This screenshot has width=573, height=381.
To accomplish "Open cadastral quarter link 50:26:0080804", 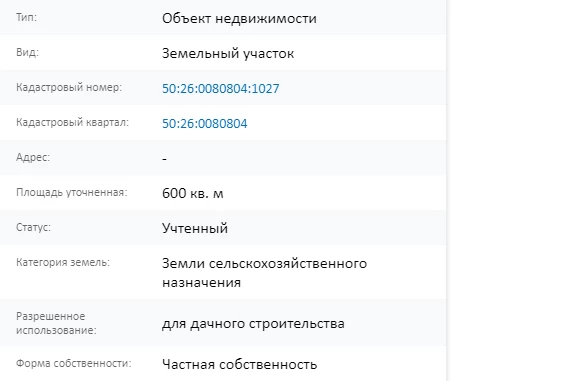I will 205,123.
